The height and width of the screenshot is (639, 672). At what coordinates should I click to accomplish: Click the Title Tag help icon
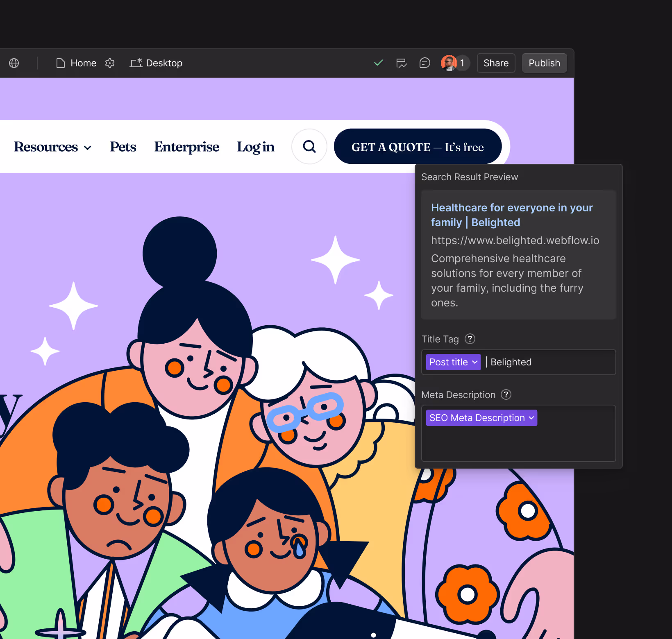pos(470,339)
